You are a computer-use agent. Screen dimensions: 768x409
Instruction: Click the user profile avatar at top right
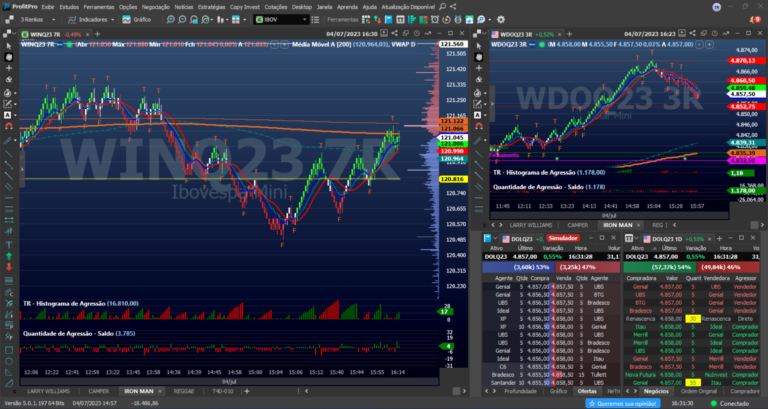[717, 7]
